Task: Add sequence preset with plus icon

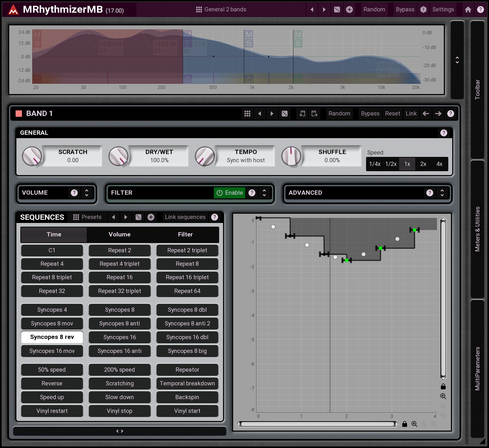Action: point(151,217)
